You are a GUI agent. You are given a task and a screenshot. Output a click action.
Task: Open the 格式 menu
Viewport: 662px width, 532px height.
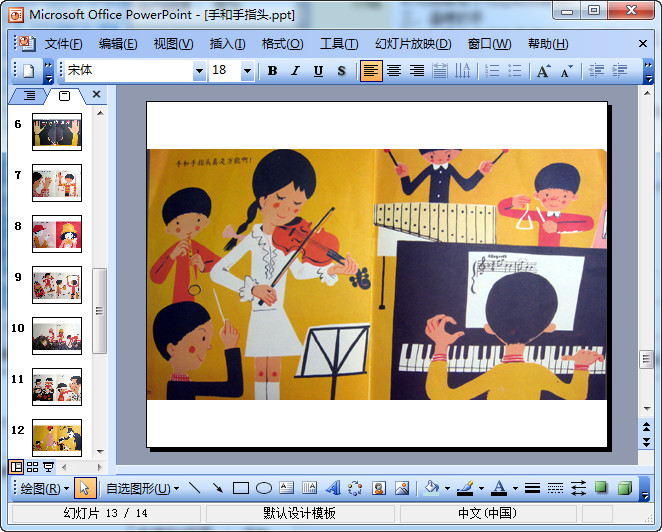point(282,44)
